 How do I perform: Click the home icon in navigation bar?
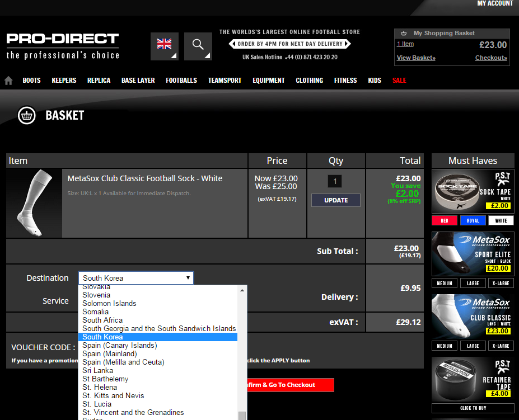click(x=8, y=81)
